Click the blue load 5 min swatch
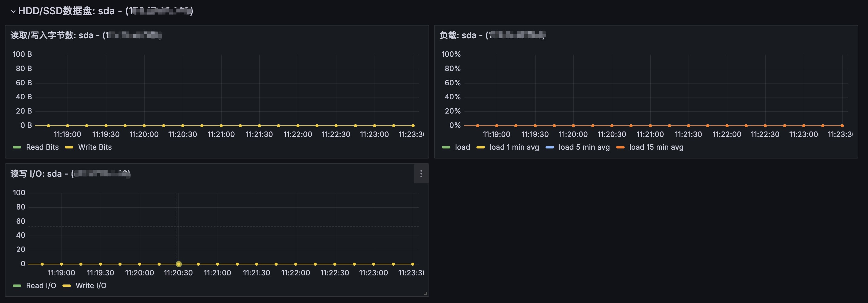 (x=549, y=148)
